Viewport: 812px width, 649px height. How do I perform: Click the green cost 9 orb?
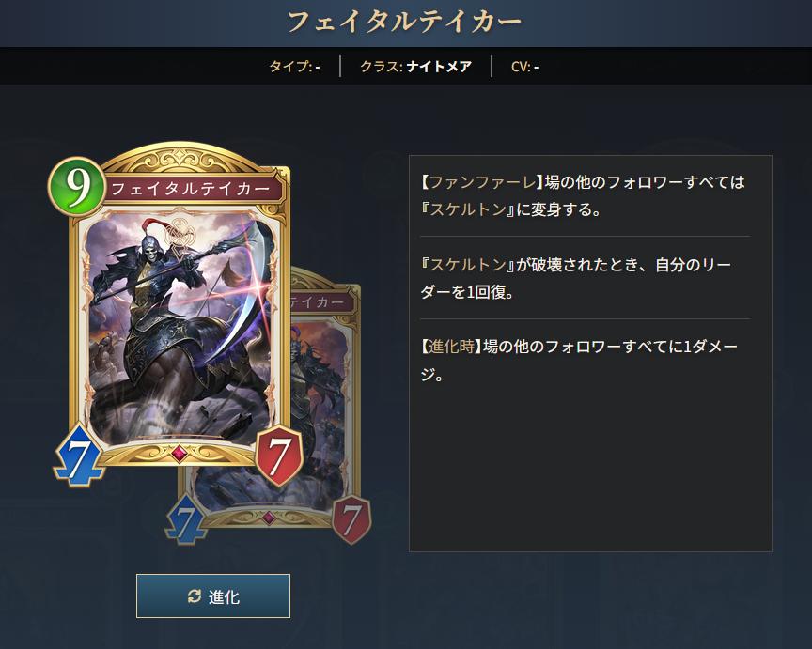(x=76, y=186)
